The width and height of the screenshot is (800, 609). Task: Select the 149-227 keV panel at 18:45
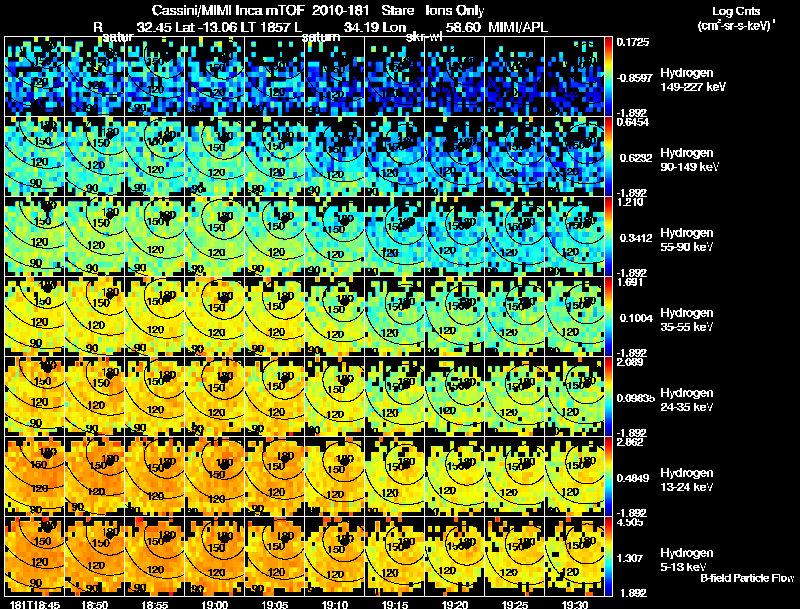click(x=35, y=77)
